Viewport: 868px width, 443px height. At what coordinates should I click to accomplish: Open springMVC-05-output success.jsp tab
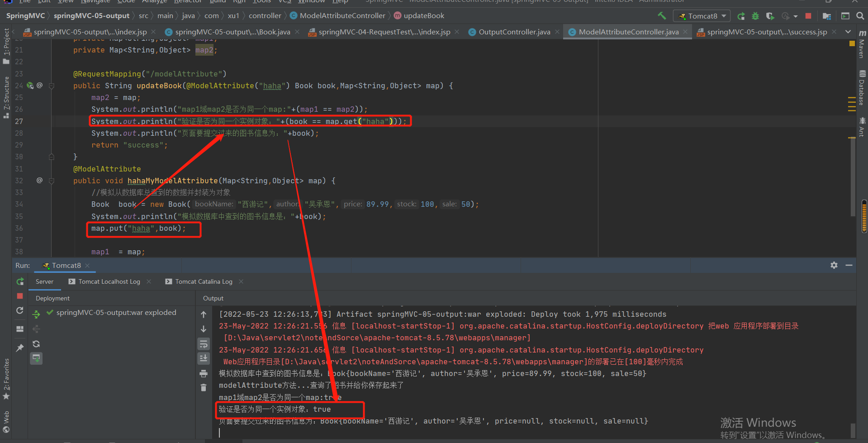tap(766, 32)
